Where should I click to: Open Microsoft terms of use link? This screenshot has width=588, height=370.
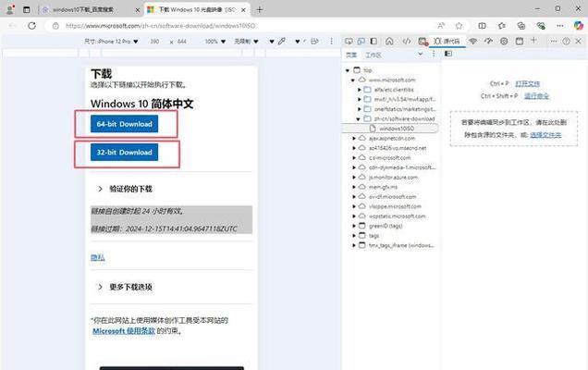124,331
